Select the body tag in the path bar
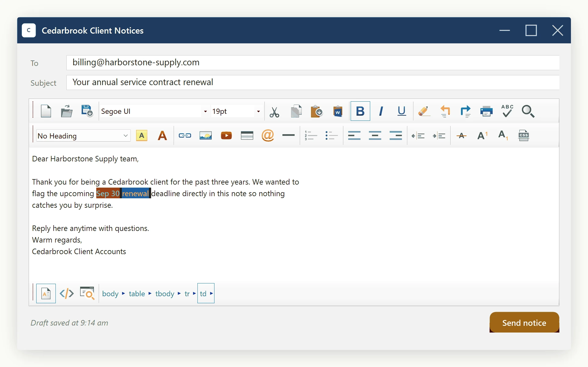This screenshot has width=588, height=367. tap(110, 294)
